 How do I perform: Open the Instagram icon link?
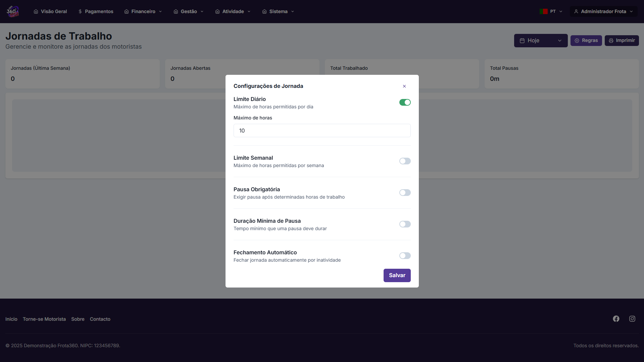pos(632,319)
